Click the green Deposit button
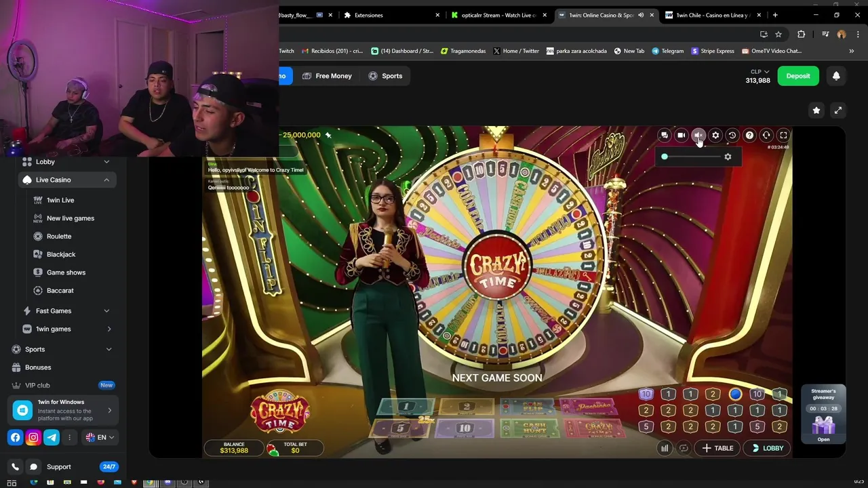Image resolution: width=868 pixels, height=488 pixels. [798, 76]
